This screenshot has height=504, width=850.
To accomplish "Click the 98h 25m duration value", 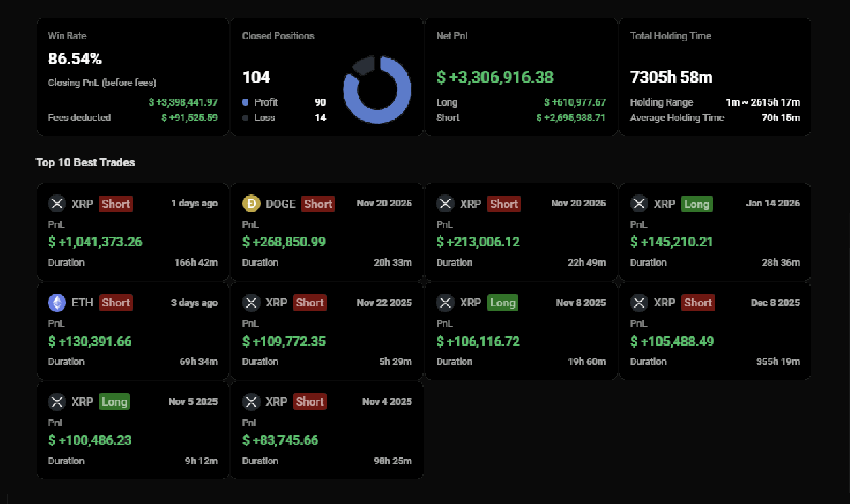I will [393, 461].
